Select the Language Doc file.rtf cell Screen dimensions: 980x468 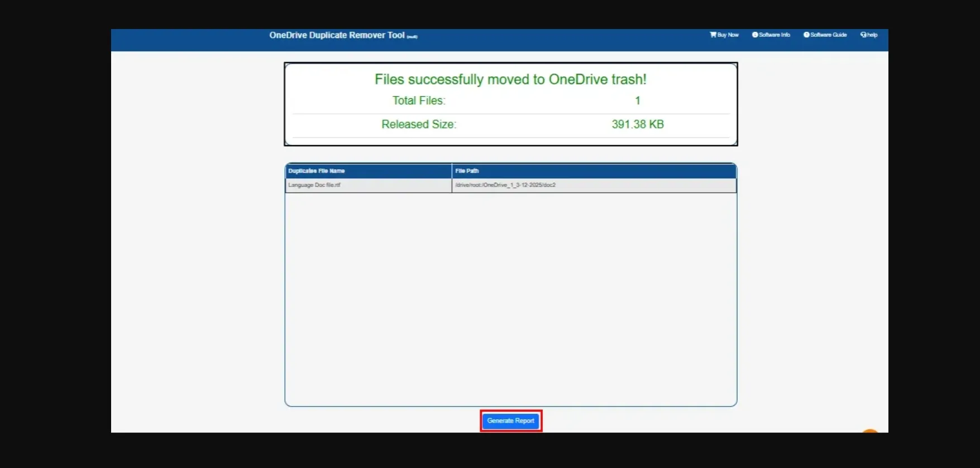(x=314, y=185)
